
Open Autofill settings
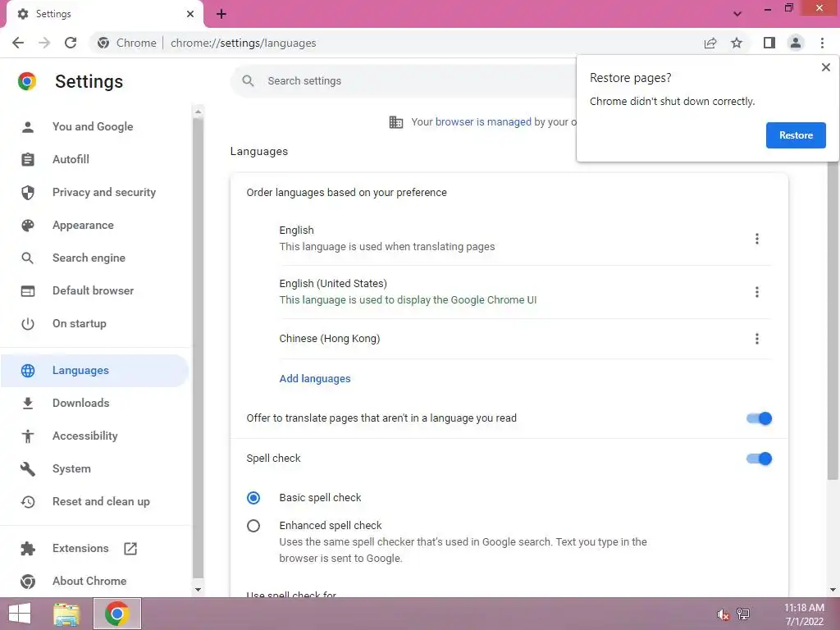[71, 159]
